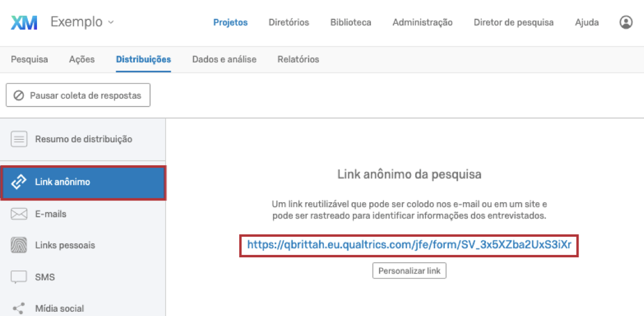Open the Relatórios tab
Image resolution: width=644 pixels, height=316 pixels.
pyautogui.click(x=298, y=59)
